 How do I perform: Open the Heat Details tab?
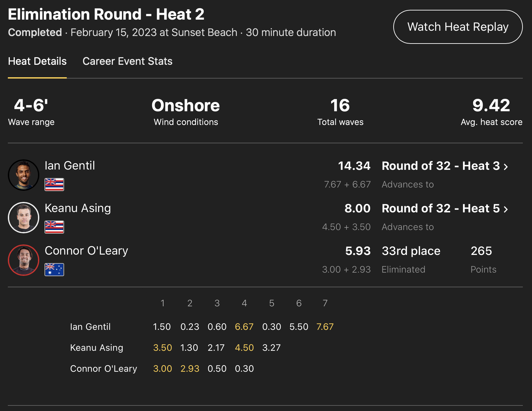(x=37, y=61)
